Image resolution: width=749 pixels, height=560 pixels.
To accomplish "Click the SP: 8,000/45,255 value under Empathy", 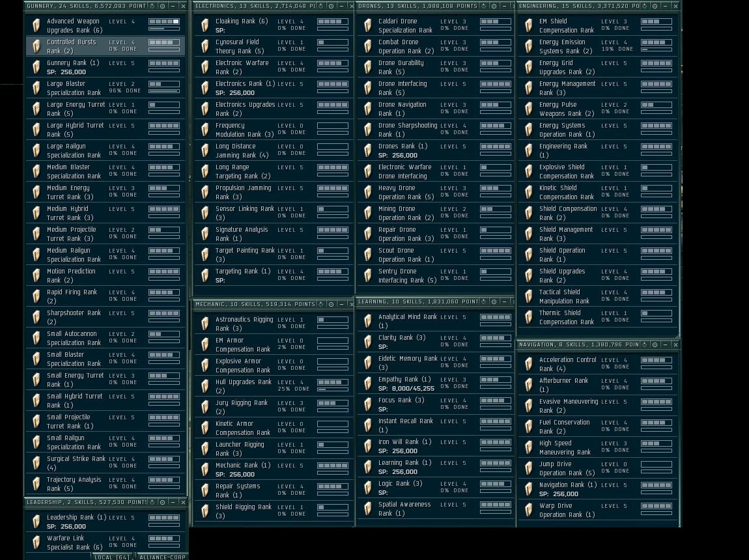I will (406, 389).
